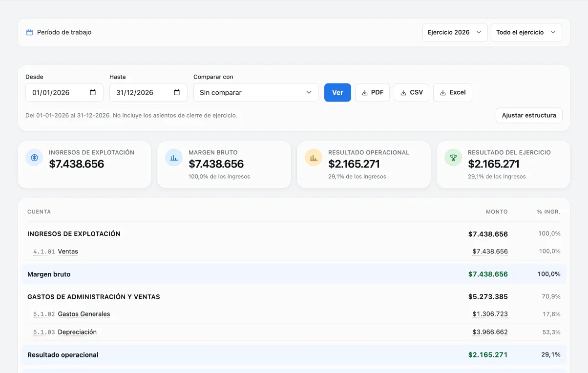The image size is (588, 373).
Task: Open the Desde date picker calendar icon
Action: click(93, 92)
